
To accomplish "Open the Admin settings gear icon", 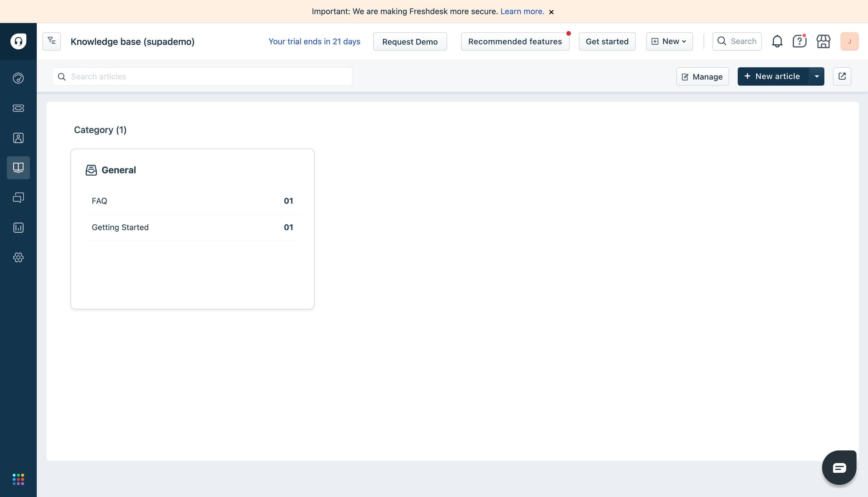I will coord(18,257).
